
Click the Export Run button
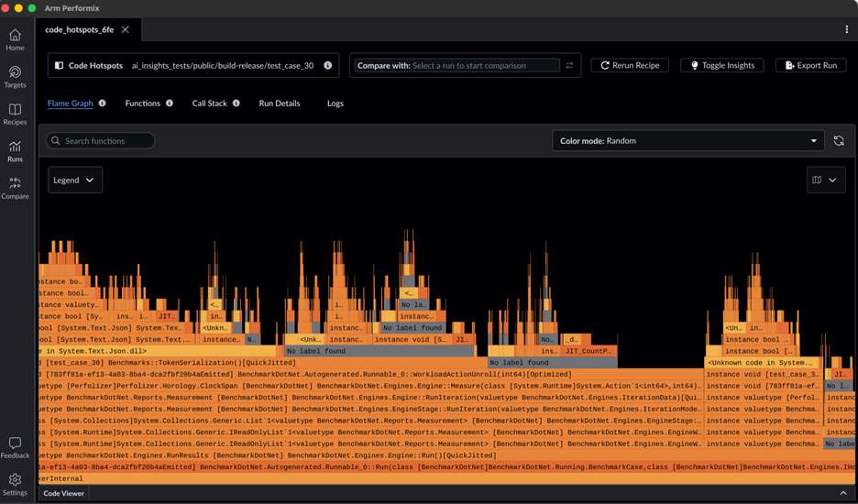[811, 65]
